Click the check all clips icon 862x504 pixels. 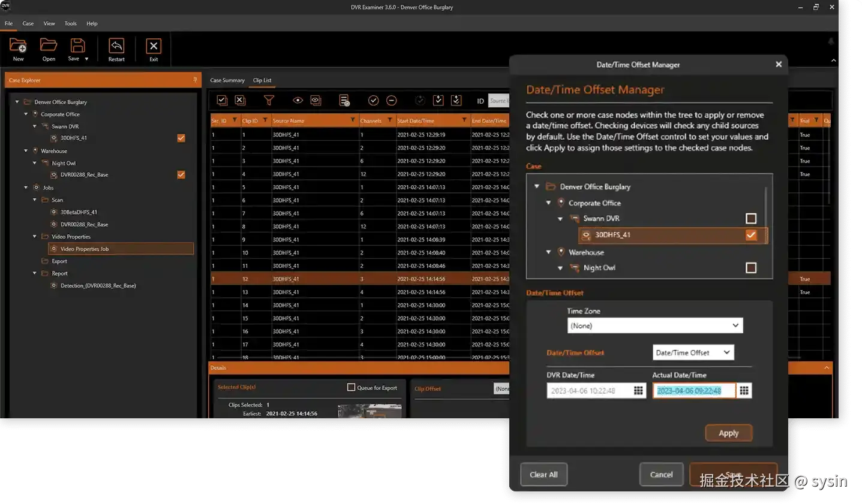222,100
